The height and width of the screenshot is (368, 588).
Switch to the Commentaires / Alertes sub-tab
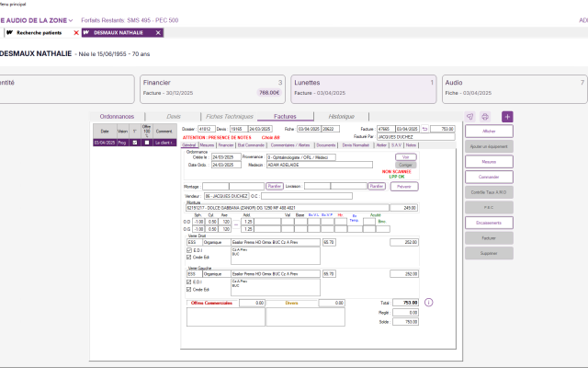[x=290, y=145]
